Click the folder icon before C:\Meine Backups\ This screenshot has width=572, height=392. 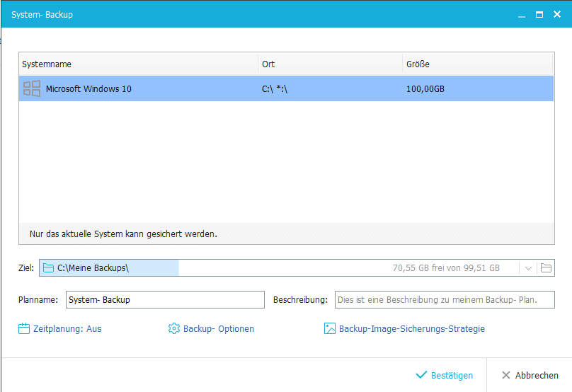point(48,268)
